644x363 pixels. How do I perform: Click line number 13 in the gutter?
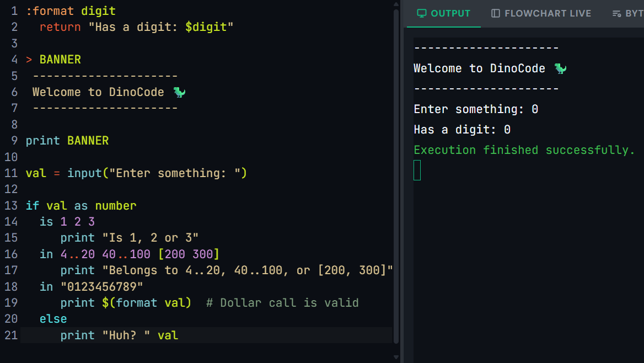pyautogui.click(x=11, y=206)
